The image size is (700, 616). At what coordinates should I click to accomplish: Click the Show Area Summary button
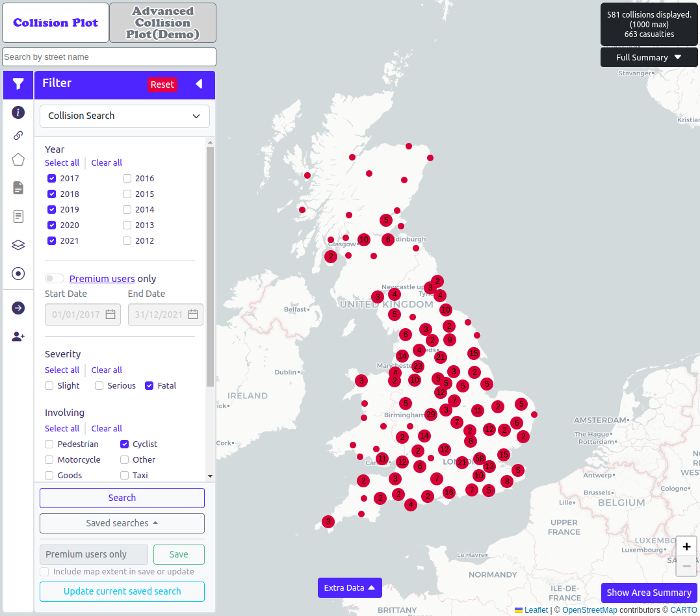tap(649, 593)
